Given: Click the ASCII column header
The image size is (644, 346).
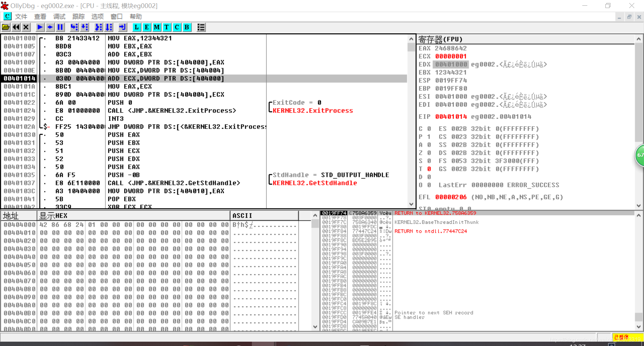Looking at the screenshot, I should tap(264, 216).
